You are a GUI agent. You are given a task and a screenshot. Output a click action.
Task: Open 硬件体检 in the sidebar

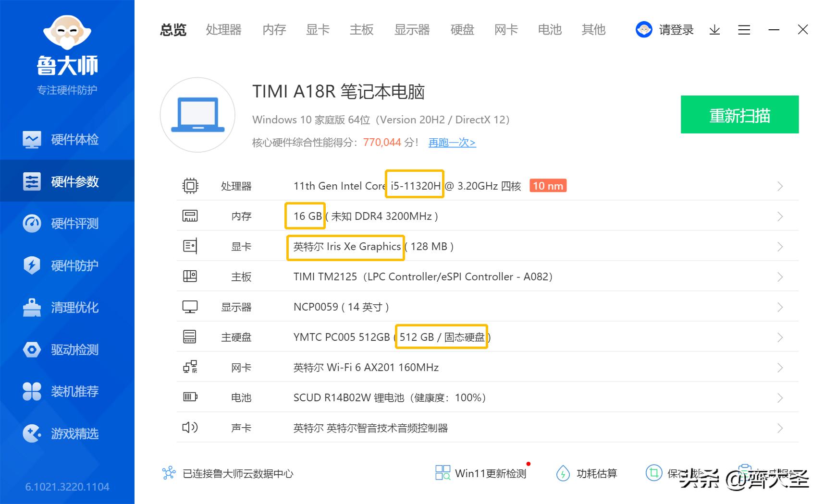pyautogui.click(x=67, y=139)
